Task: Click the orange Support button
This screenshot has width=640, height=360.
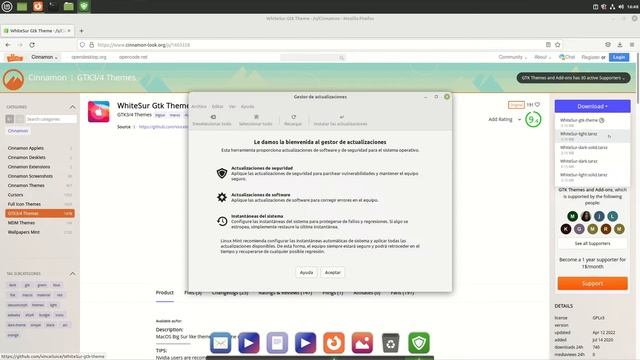Action: pos(592,283)
